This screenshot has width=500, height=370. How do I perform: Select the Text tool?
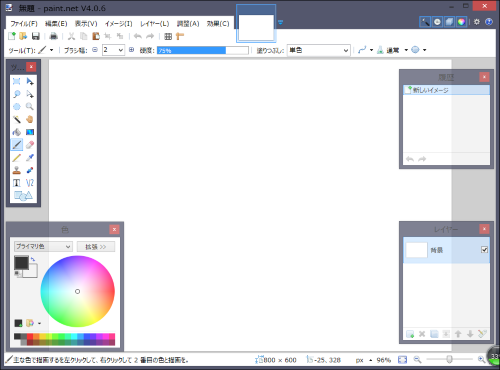(x=17, y=183)
